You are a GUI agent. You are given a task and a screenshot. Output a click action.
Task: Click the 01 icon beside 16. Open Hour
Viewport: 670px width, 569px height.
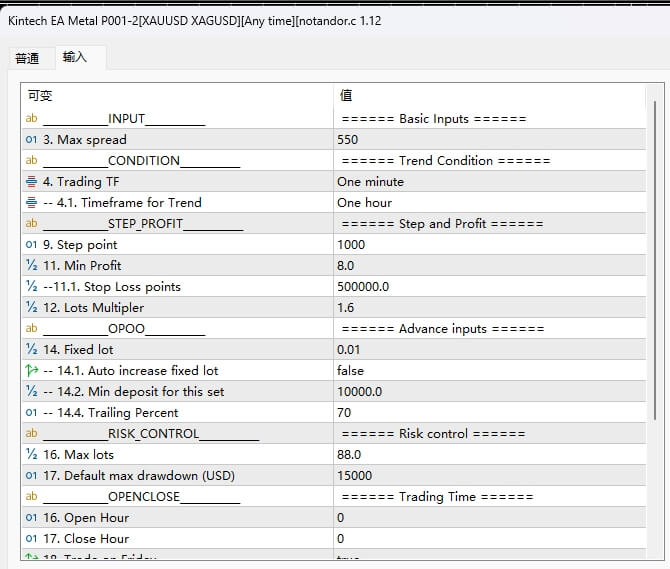coord(31,517)
